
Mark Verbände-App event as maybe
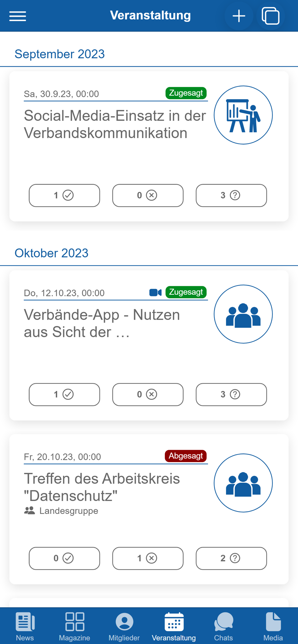pos(231,394)
